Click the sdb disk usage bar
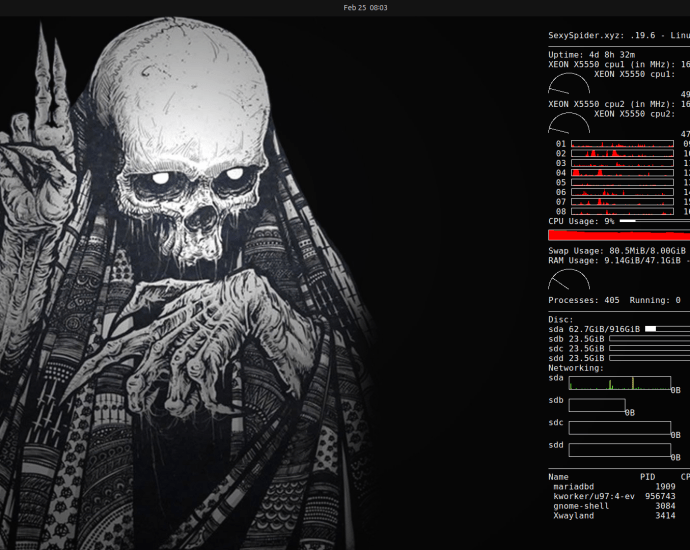690x550 pixels. 648,338
